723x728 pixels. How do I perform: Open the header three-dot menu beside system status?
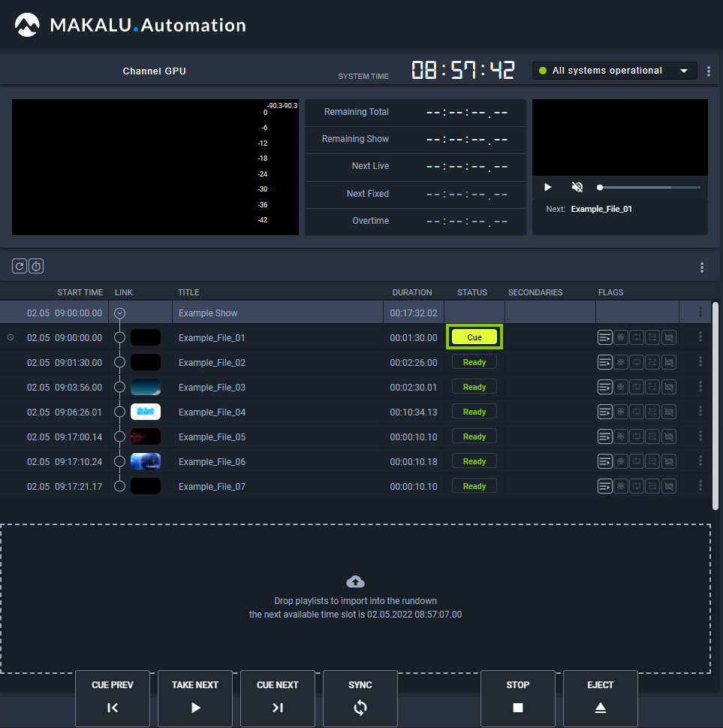(x=708, y=71)
